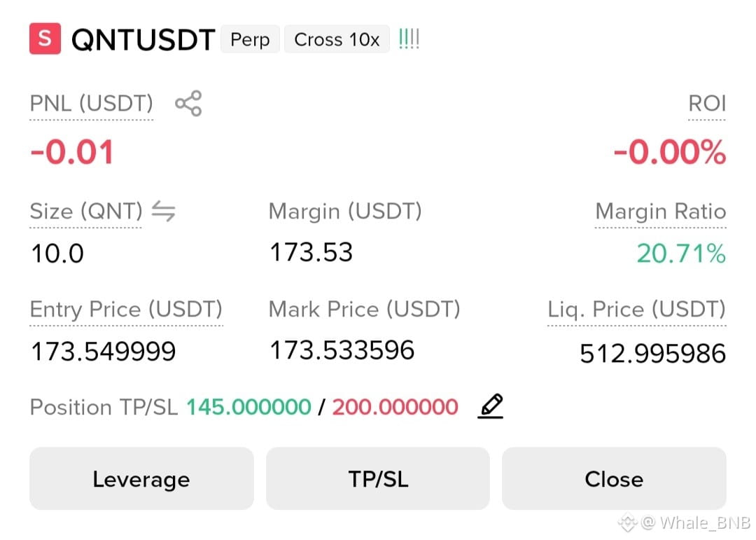This screenshot has width=756, height=540.
Task: Select take profit value 145.000000
Action: (x=248, y=407)
